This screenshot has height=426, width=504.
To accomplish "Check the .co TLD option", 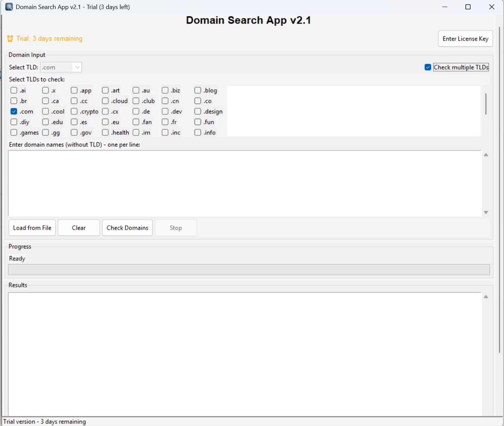I will pyautogui.click(x=198, y=101).
